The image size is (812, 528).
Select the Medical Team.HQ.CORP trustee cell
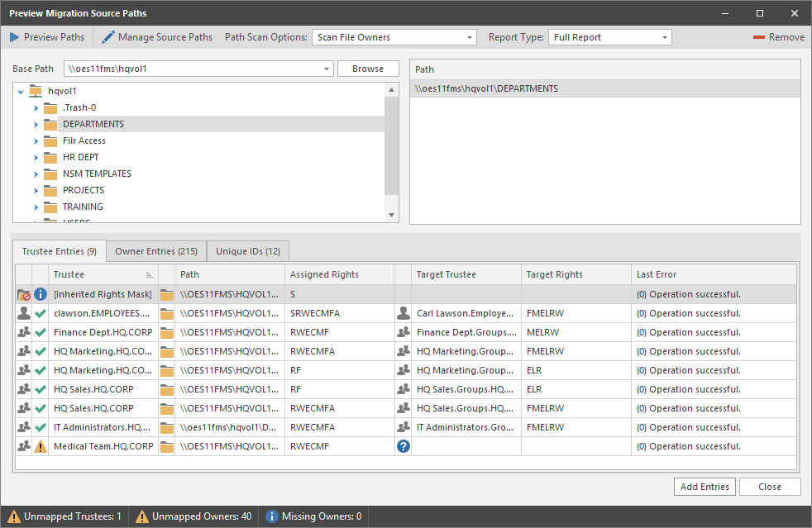[x=103, y=446]
